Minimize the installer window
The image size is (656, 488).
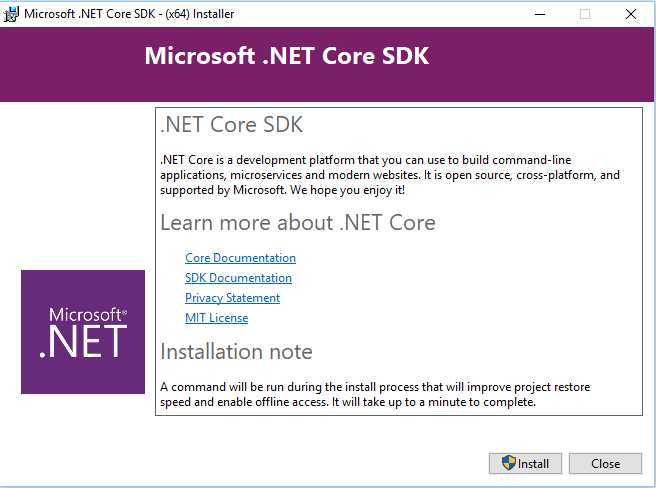(540, 14)
